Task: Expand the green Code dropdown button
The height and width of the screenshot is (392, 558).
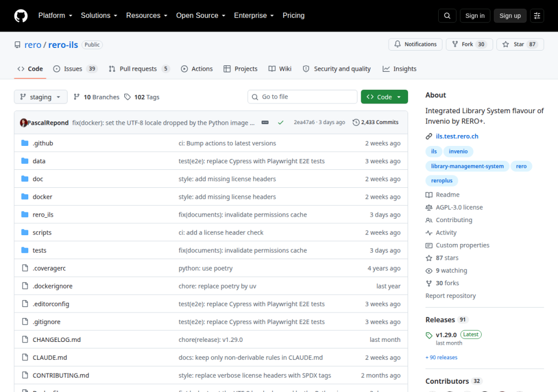Action: click(x=384, y=97)
